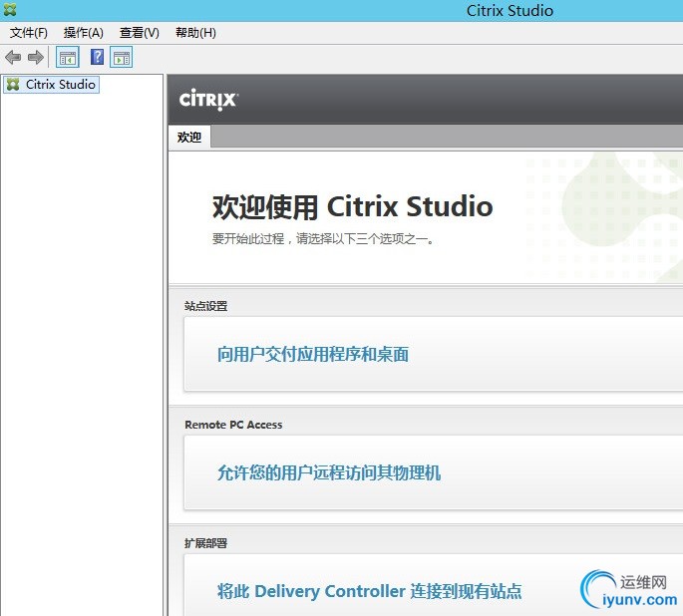Viewport: 683px width, 616px height.
Task: Click the Back arrow toolbar icon
Action: pyautogui.click(x=13, y=57)
